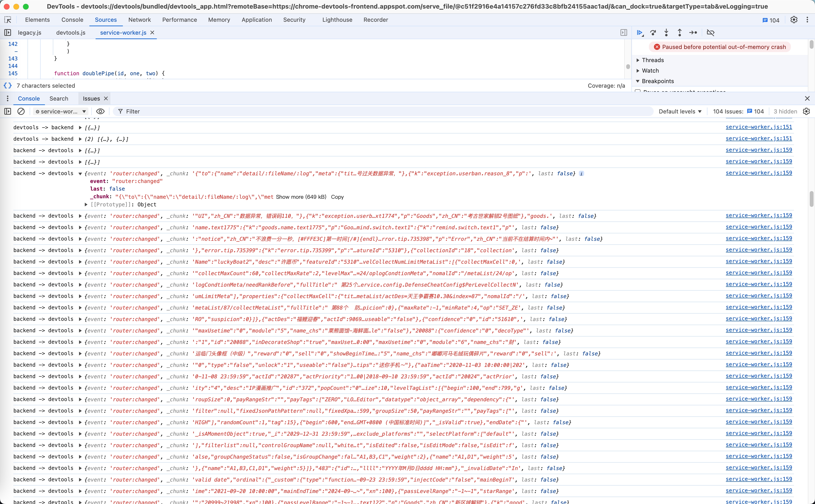
Task: Open DevTools settings gear at top
Action: (x=794, y=20)
